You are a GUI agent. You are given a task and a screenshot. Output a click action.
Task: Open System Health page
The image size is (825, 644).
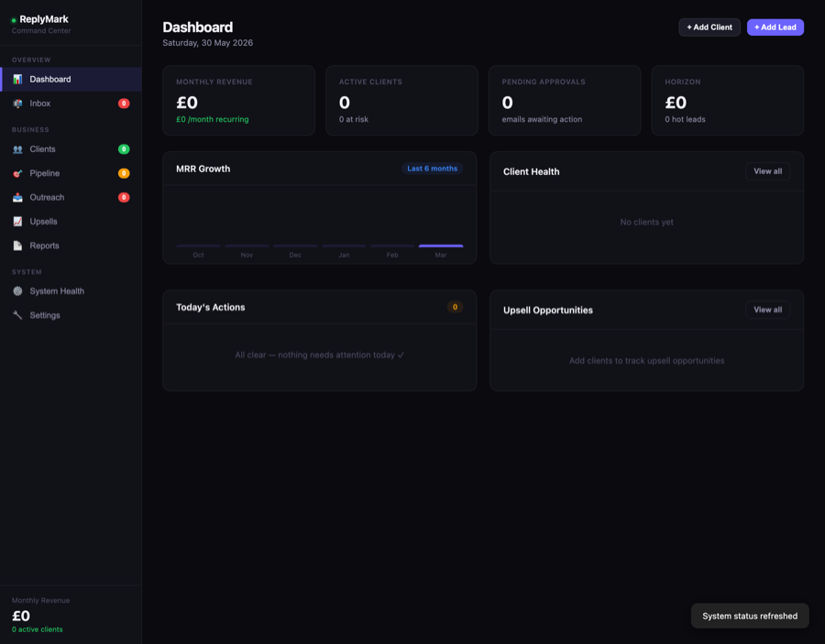point(71,291)
